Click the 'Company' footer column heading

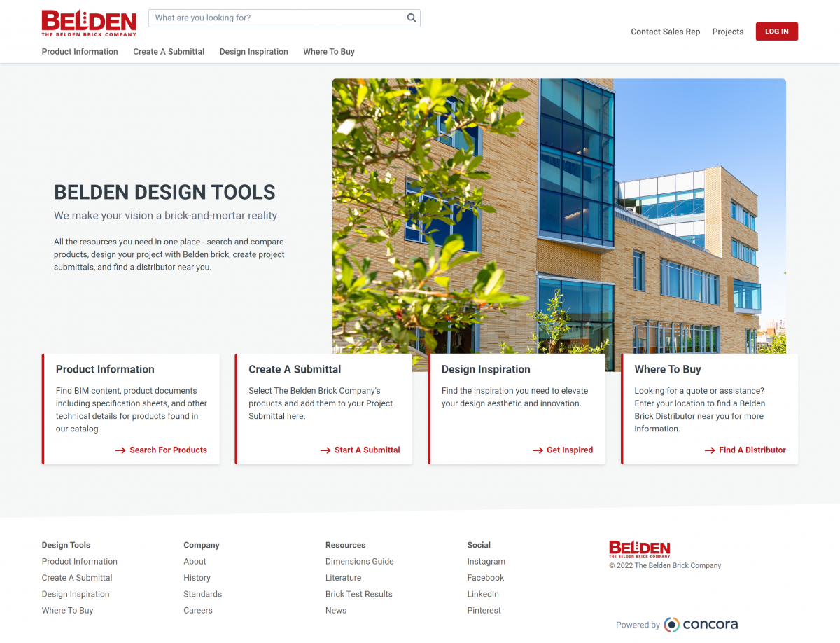coord(202,545)
